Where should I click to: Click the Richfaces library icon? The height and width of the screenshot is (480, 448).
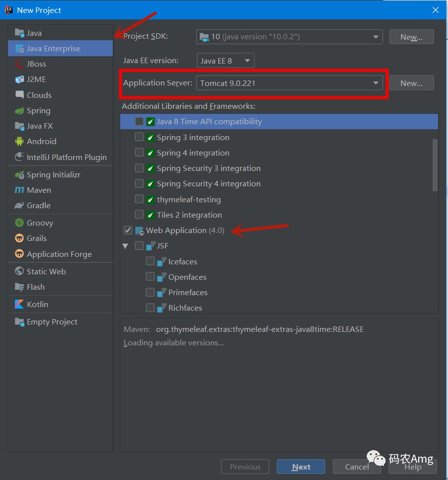pos(161,308)
